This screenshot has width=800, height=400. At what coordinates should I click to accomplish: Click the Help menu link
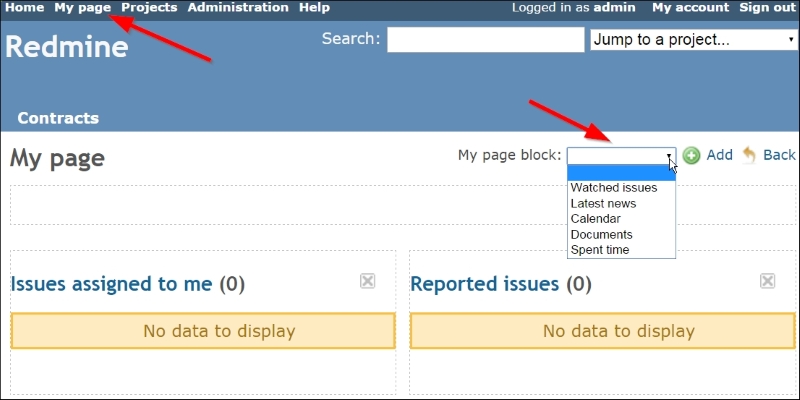314,8
